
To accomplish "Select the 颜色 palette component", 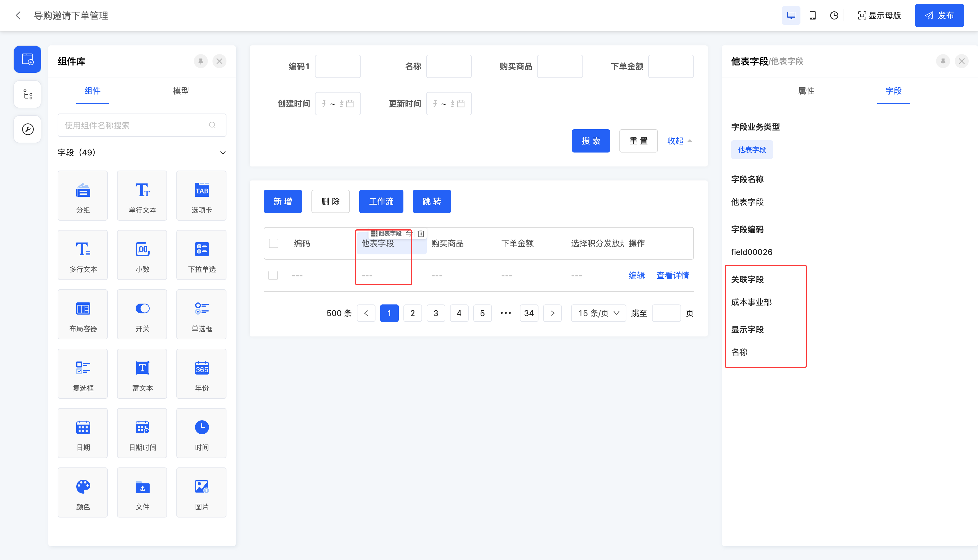I will [x=83, y=492].
